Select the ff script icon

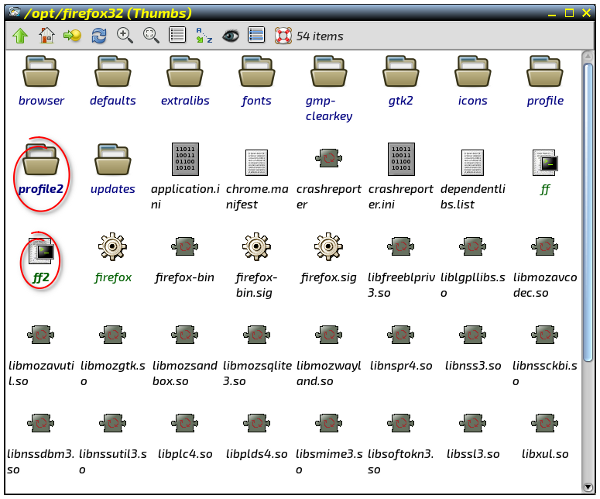(545, 162)
